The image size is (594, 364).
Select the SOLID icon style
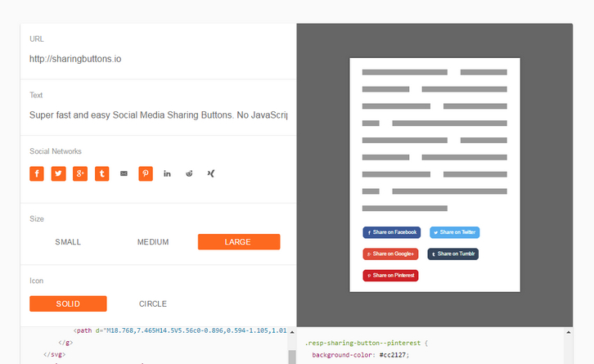point(68,303)
